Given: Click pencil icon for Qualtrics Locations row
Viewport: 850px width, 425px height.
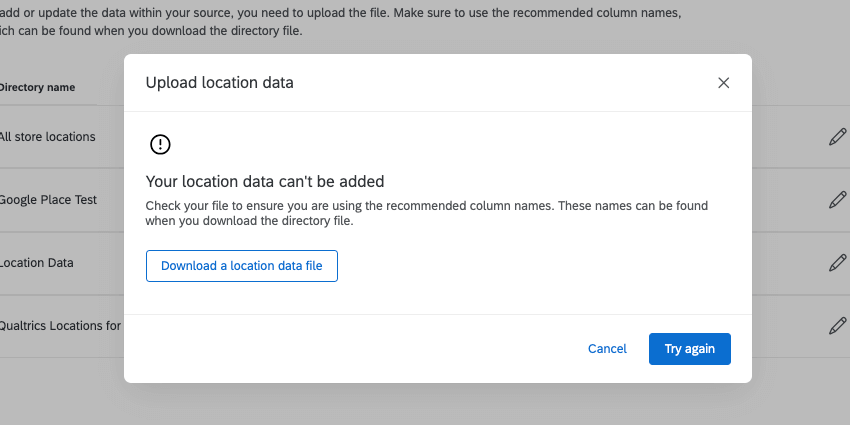Looking at the screenshot, I should [838, 326].
